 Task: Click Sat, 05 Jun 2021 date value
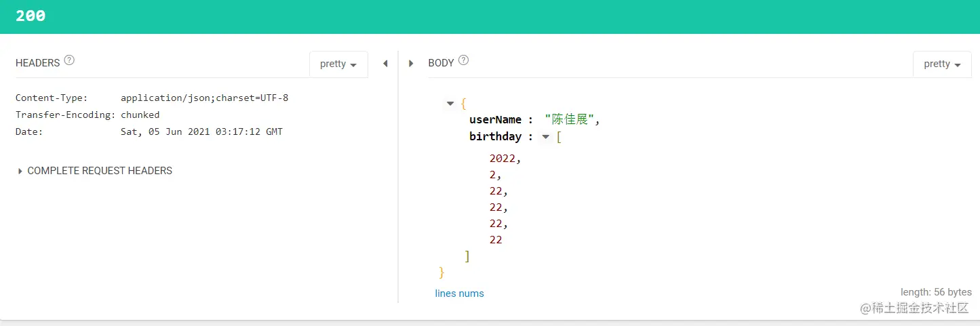[201, 131]
